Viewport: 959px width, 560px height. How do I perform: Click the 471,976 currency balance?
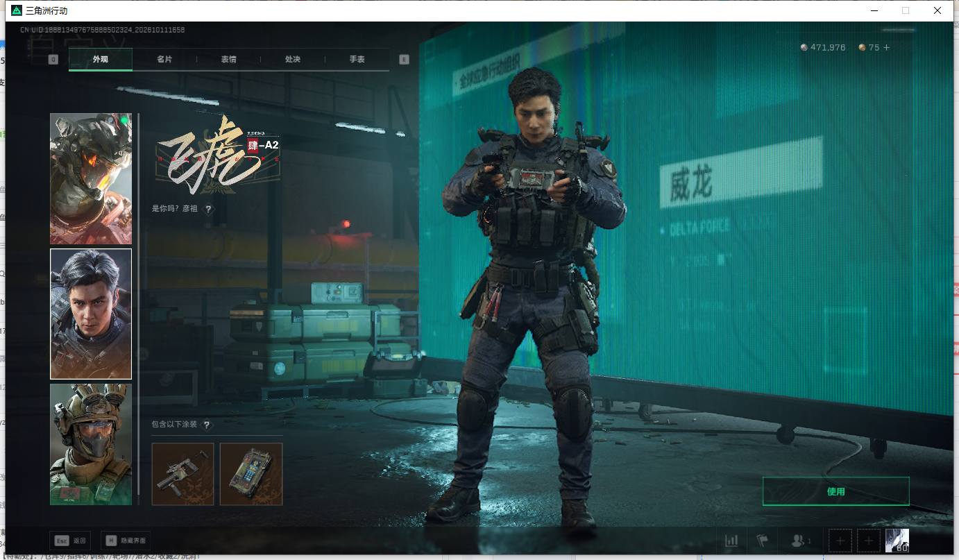point(828,47)
